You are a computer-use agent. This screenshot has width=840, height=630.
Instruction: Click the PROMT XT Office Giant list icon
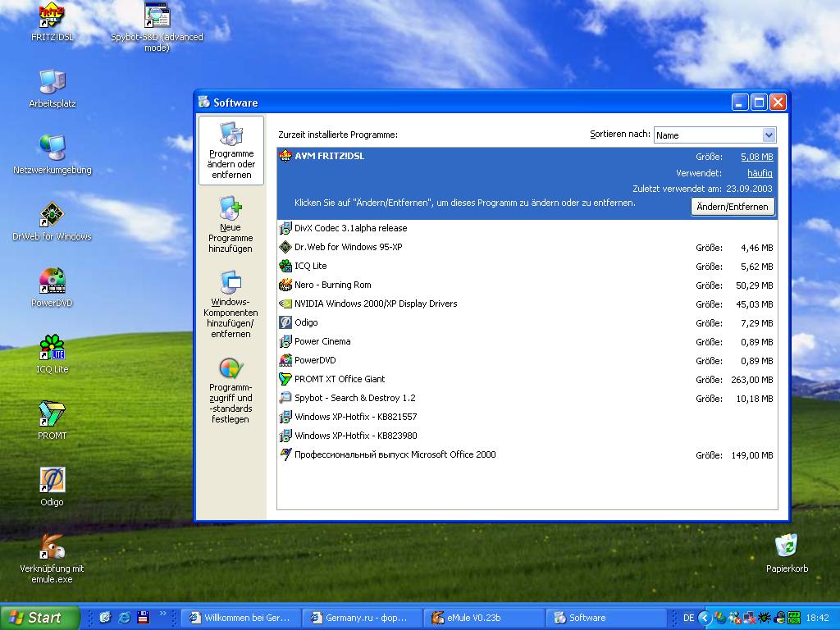pyautogui.click(x=285, y=379)
